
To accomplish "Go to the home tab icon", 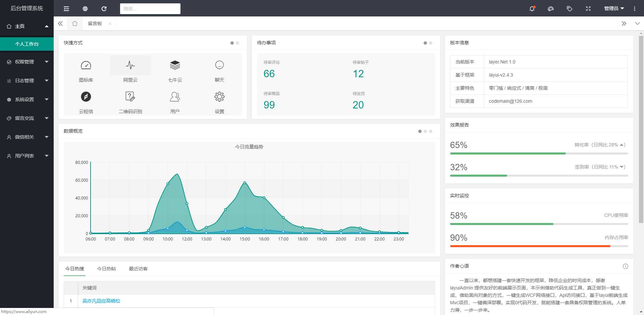I will coord(75,24).
